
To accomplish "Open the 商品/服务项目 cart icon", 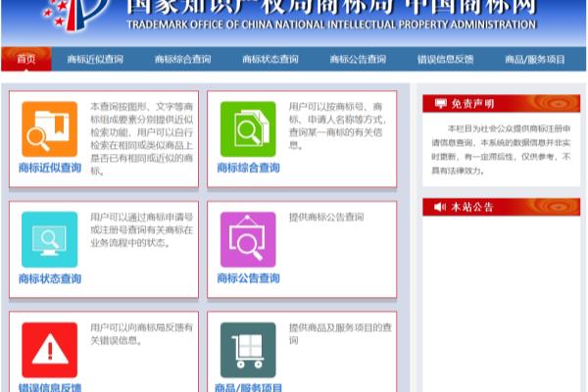I will pyautogui.click(x=248, y=350).
